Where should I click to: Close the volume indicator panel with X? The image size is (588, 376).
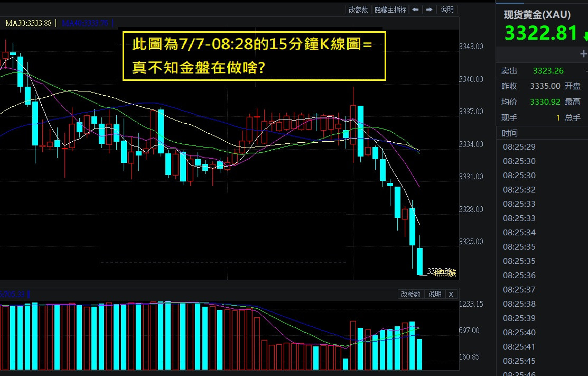[451, 294]
